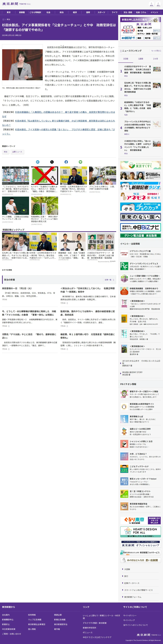Screen dimensions: 163x644
Task: Switch ranking to 3日間 tab
Action: point(126,59)
